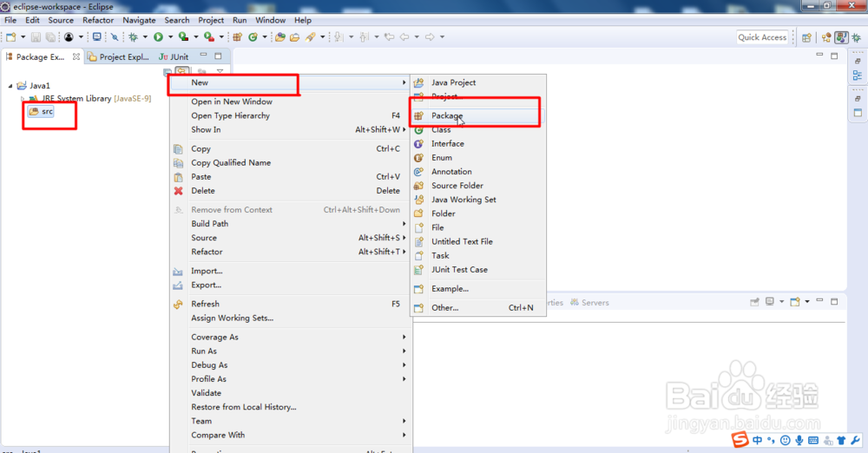
Task: Click the Last Edit Location icon
Action: (389, 37)
